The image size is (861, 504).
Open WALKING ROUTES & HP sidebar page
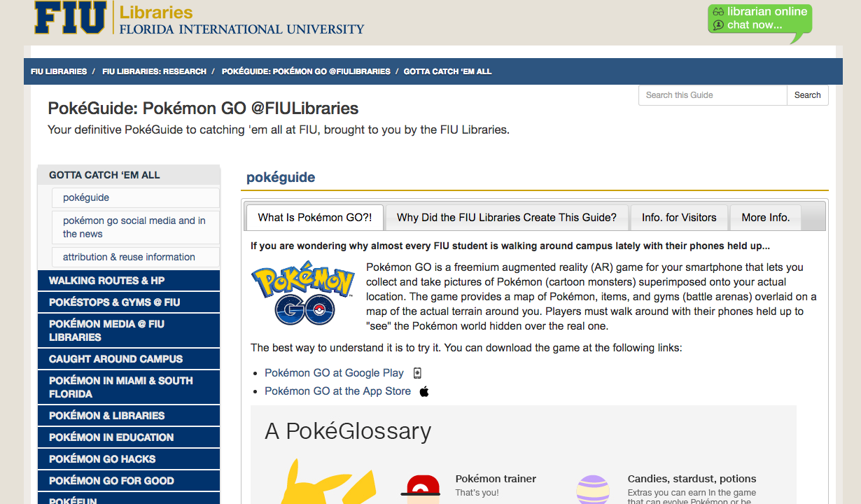click(129, 281)
